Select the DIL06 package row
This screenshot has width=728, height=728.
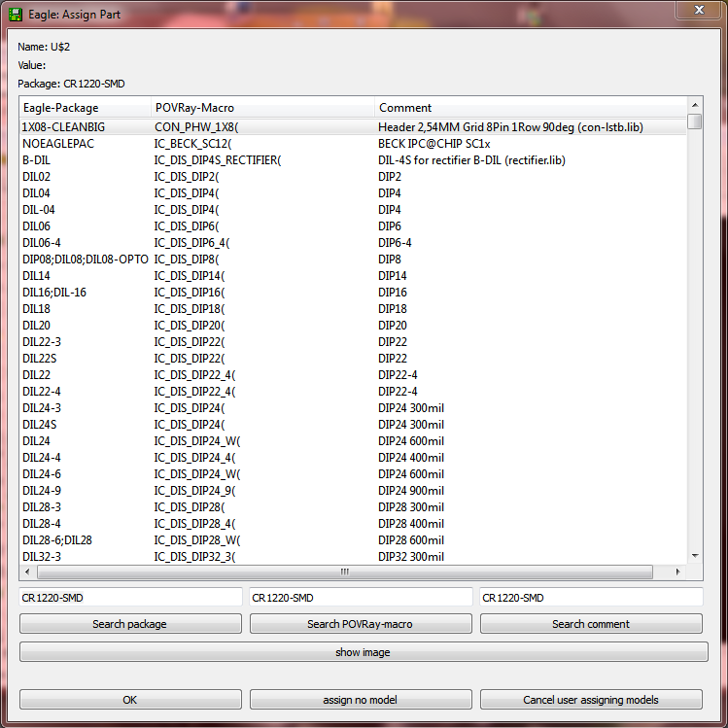[353, 226]
